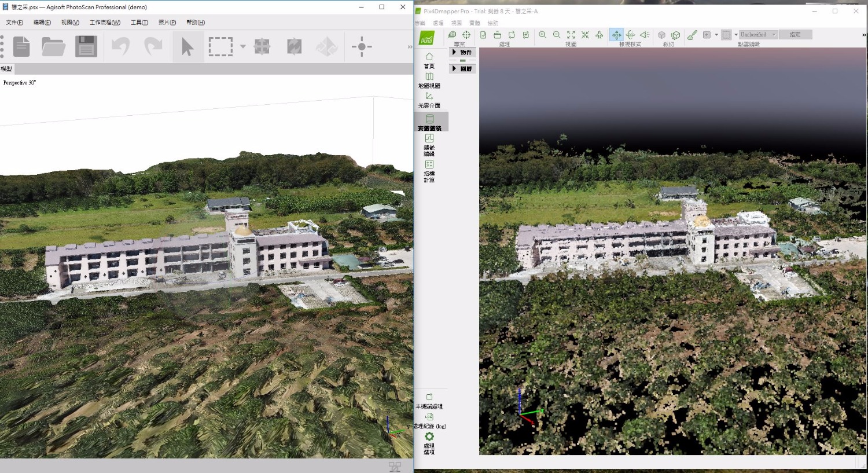Select the navigation arrow pointer tool
The height and width of the screenshot is (473, 868).
(x=187, y=46)
